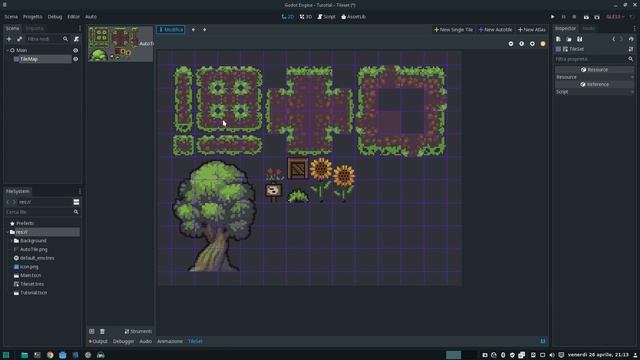Stop the running scene
The height and width of the screenshot is (360, 640).
[574, 17]
